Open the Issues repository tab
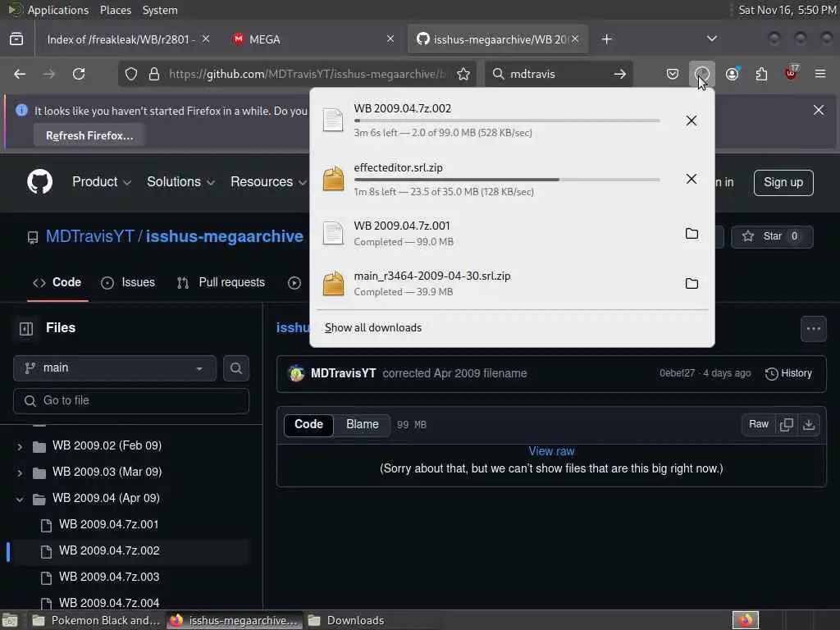 pyautogui.click(x=128, y=283)
